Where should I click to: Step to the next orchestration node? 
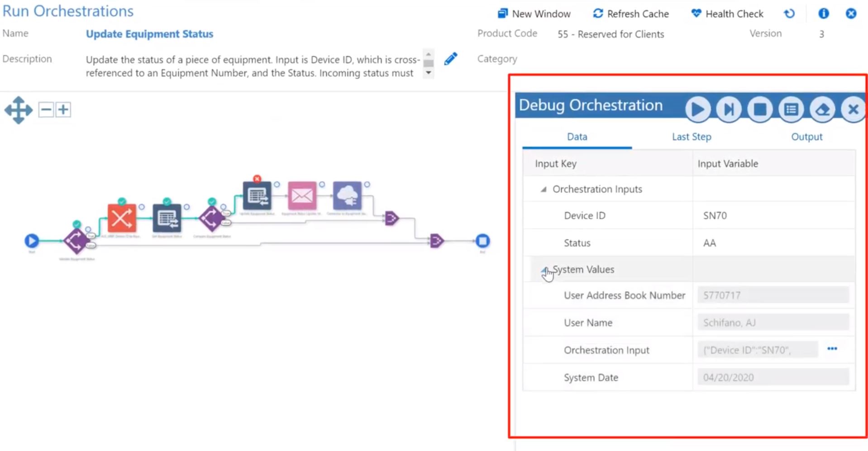pyautogui.click(x=728, y=109)
